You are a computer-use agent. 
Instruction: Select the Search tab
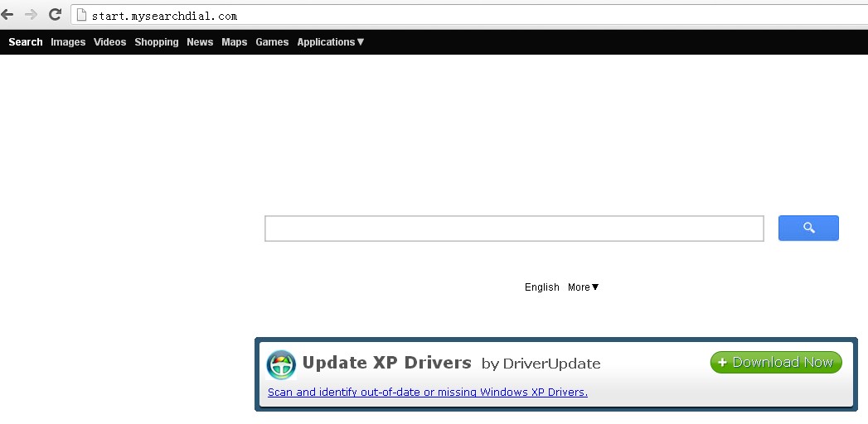point(26,42)
